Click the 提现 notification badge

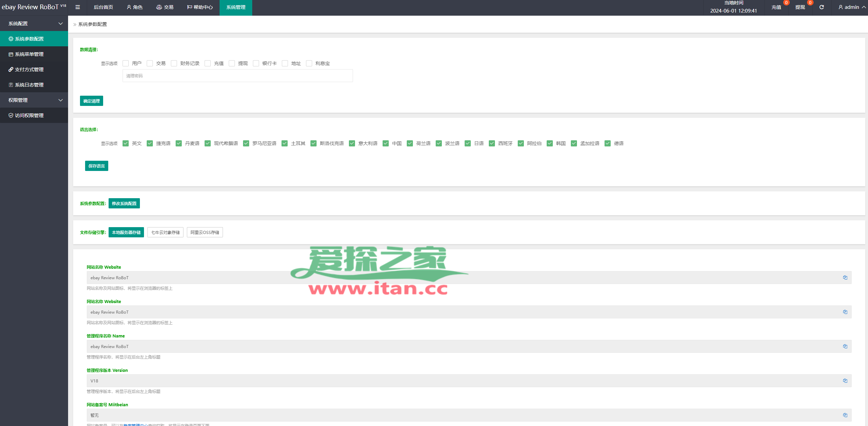pos(810,3)
